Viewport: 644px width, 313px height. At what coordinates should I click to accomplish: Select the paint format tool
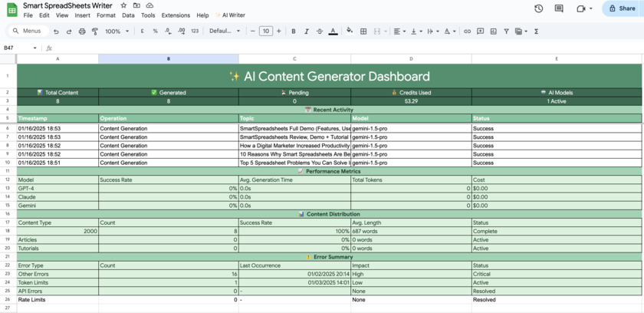click(95, 31)
